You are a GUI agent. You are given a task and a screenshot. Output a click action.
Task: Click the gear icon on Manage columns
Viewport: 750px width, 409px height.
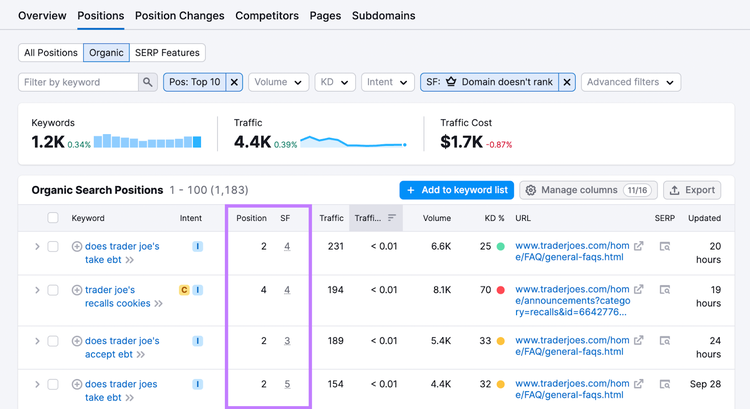pyautogui.click(x=530, y=190)
